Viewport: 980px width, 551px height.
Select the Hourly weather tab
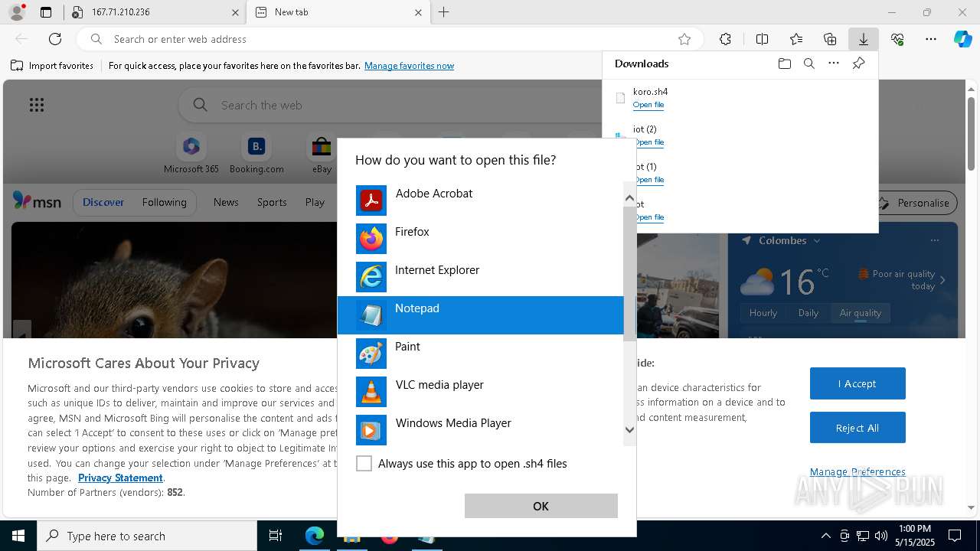click(x=763, y=312)
